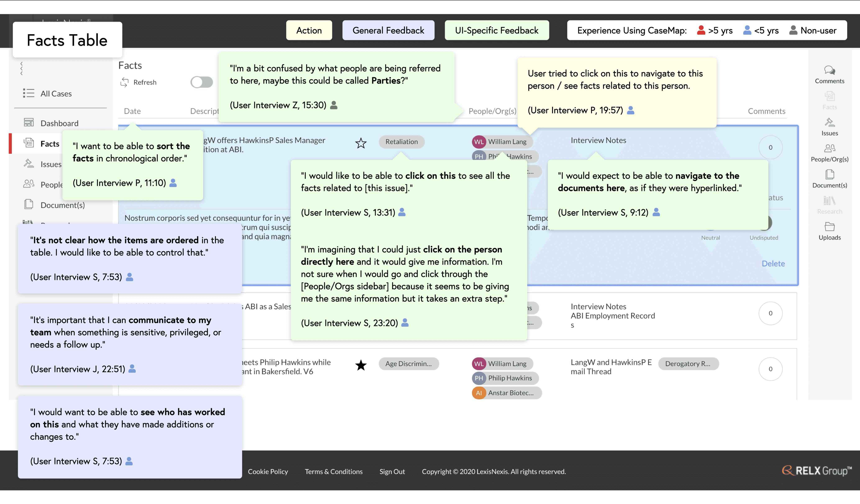Click the Retaliation issue tag

click(401, 141)
